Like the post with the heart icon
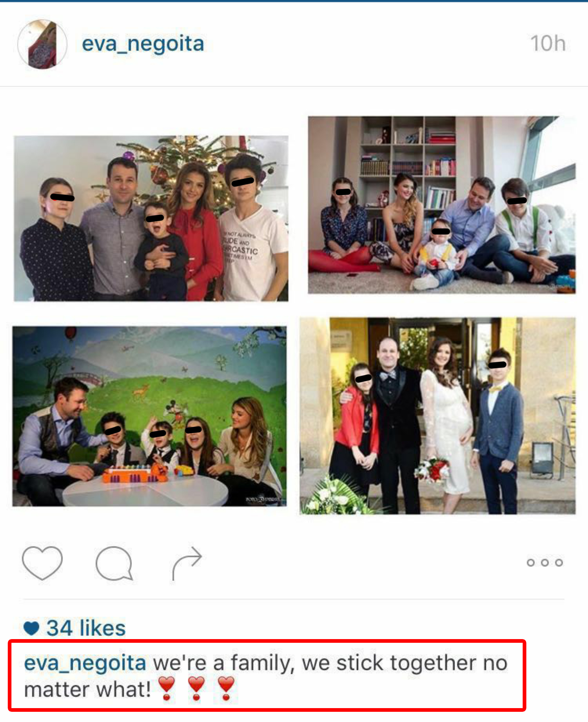Viewport: 588px width, 722px height. click(x=42, y=563)
